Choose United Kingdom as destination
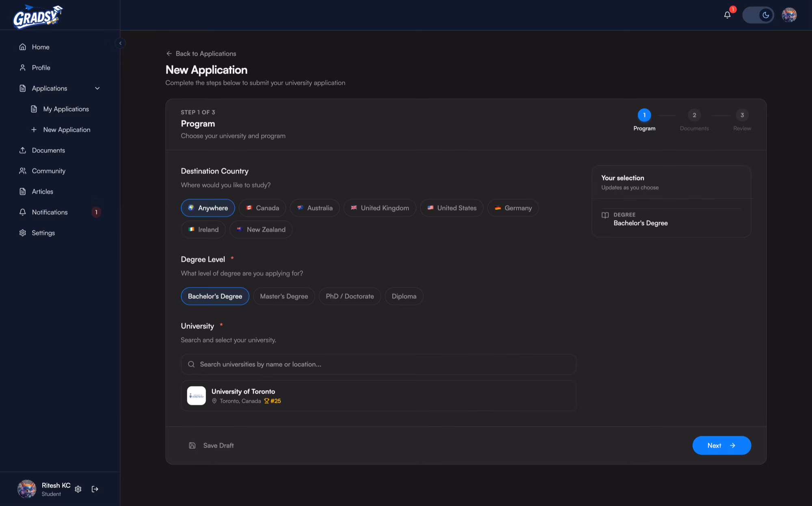Screen dimensions: 812x506 tap(380, 208)
